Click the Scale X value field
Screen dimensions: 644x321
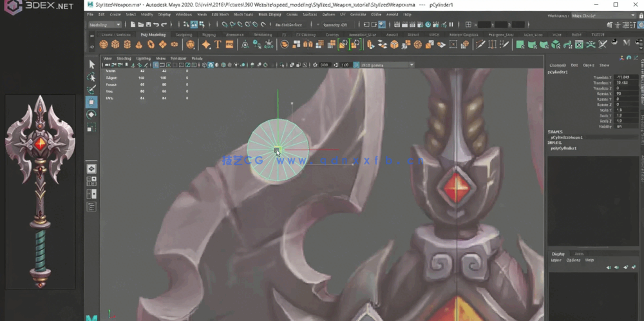tap(627, 110)
